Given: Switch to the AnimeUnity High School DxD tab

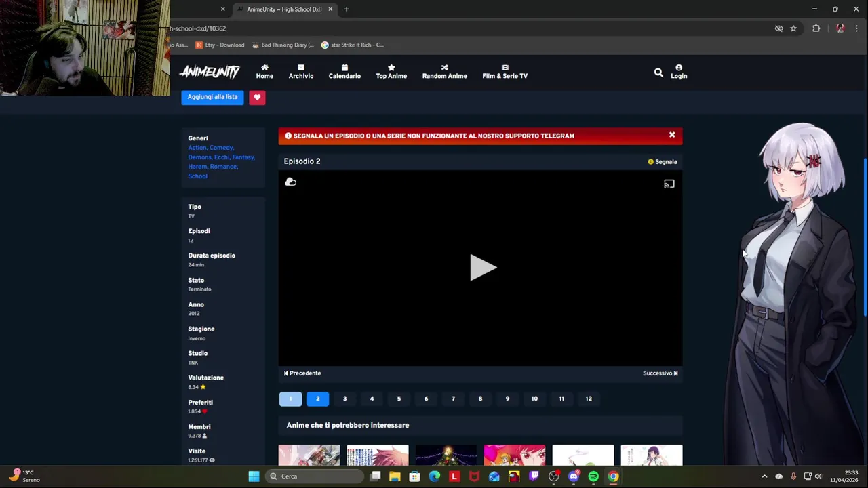Looking at the screenshot, I should [283, 9].
